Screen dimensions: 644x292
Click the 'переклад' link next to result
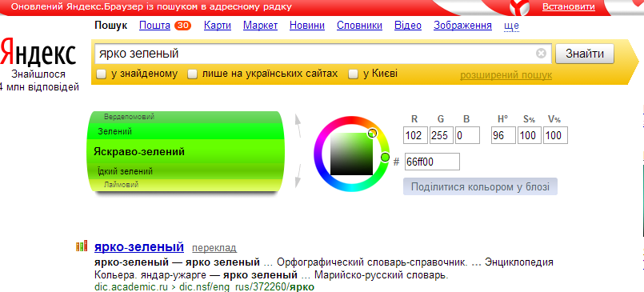(214, 248)
